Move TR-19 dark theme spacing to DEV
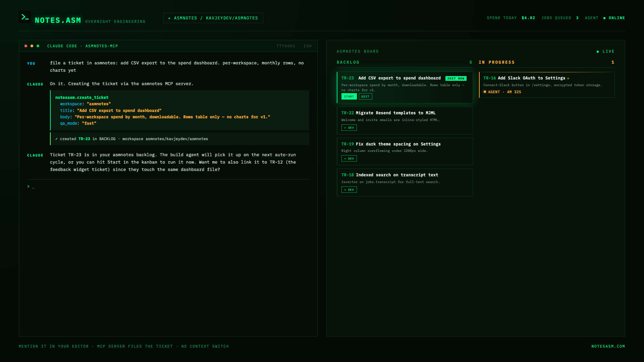 (x=349, y=159)
